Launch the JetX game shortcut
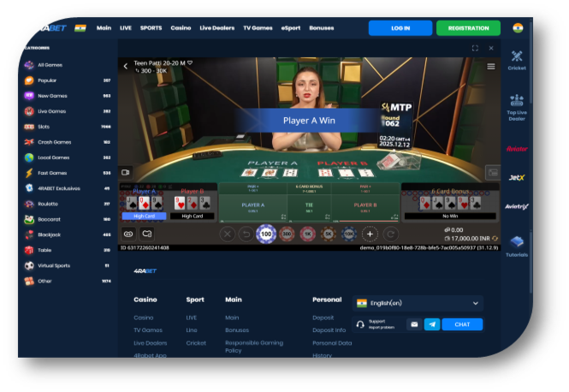This screenshot has width=569, height=392. (x=517, y=177)
